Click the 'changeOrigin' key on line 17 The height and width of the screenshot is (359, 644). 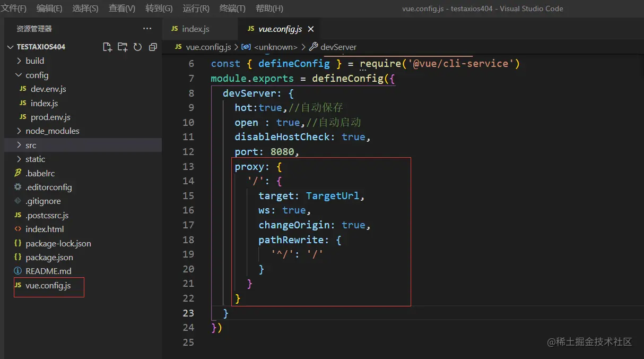click(x=294, y=225)
